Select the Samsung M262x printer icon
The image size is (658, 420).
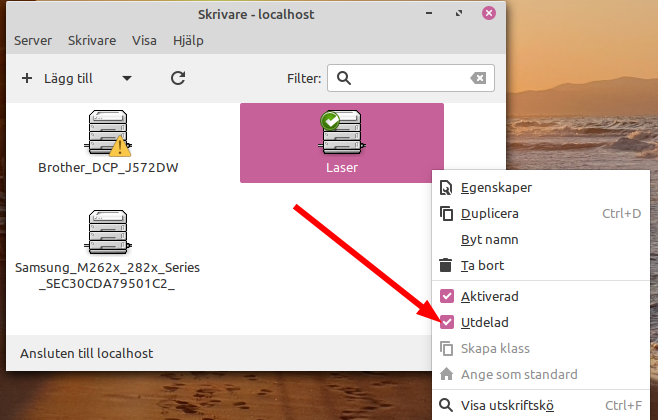point(108,234)
